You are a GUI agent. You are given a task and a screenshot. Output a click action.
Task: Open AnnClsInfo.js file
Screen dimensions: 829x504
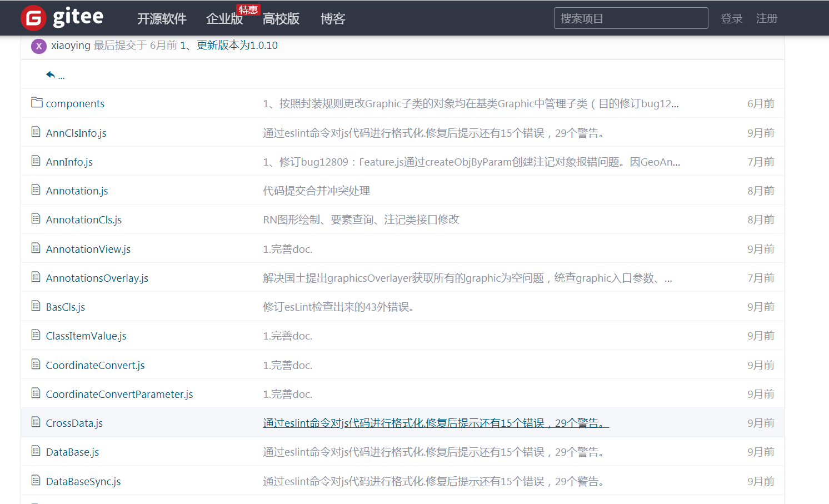coord(76,133)
